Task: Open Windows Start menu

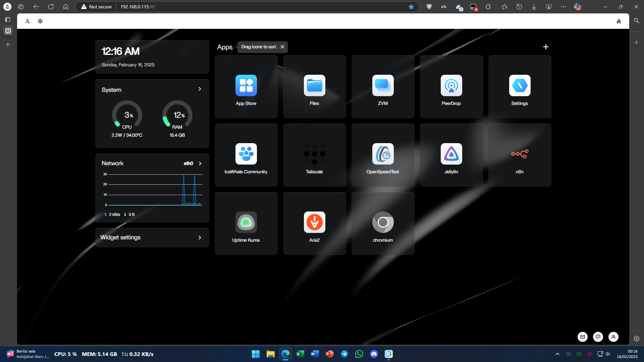Action: [256, 354]
